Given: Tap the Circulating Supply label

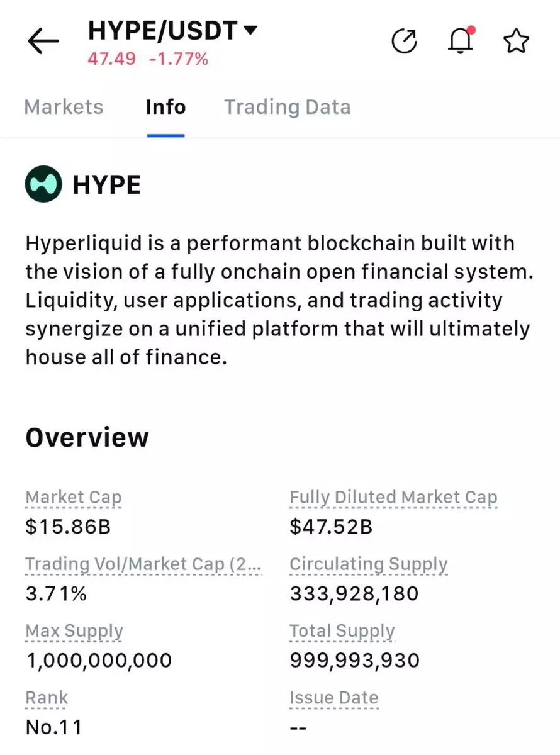Looking at the screenshot, I should pos(368,564).
